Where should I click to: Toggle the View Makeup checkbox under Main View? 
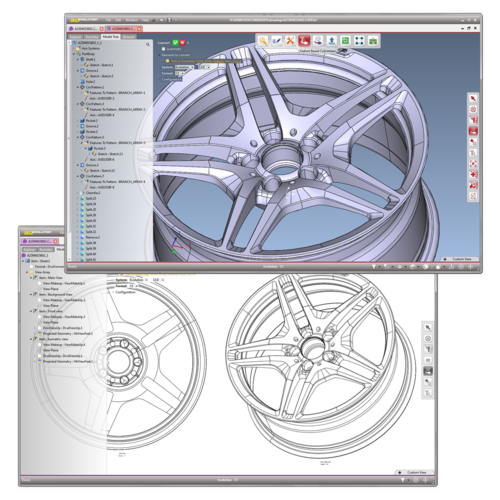tap(40, 283)
